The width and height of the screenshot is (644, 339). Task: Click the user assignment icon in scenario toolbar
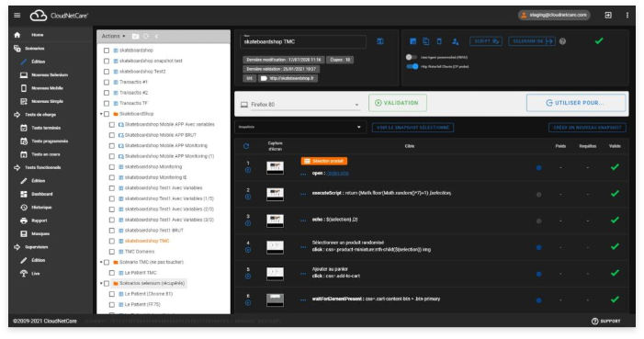pyautogui.click(x=455, y=41)
